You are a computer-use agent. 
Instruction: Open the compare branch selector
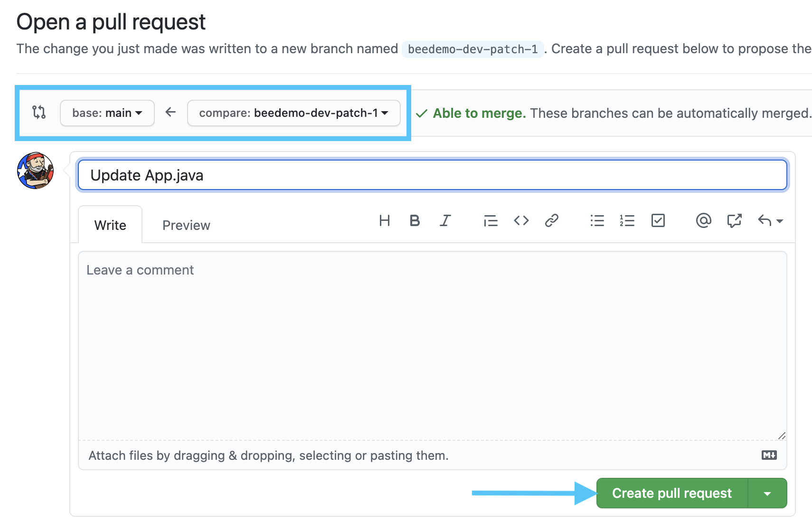293,113
